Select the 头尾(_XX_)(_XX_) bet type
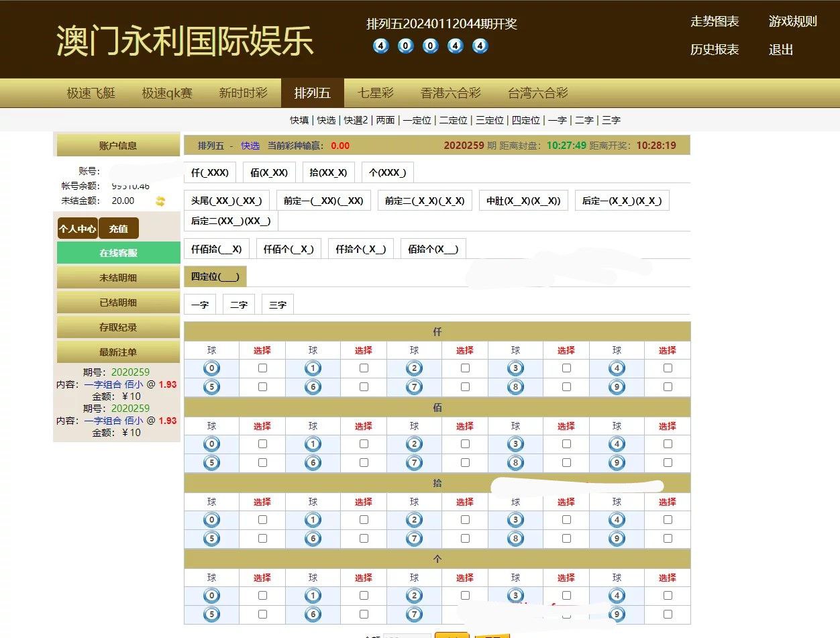 point(227,201)
